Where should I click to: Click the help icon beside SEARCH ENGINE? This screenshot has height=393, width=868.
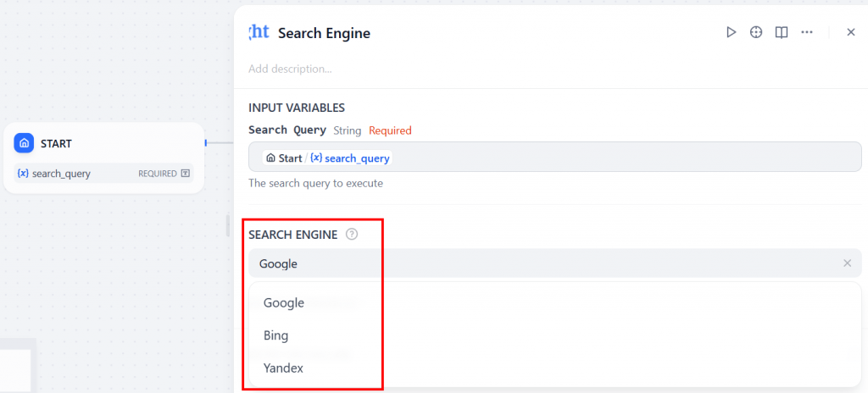352,235
